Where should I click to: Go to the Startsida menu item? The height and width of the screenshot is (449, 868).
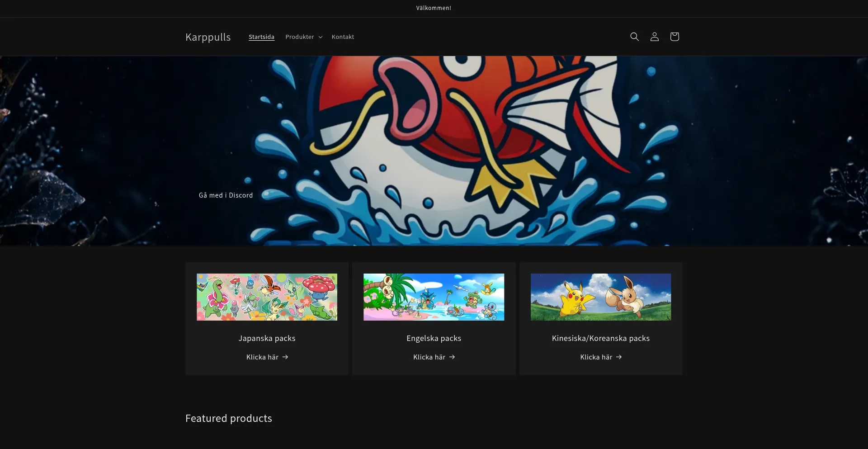[x=261, y=37]
